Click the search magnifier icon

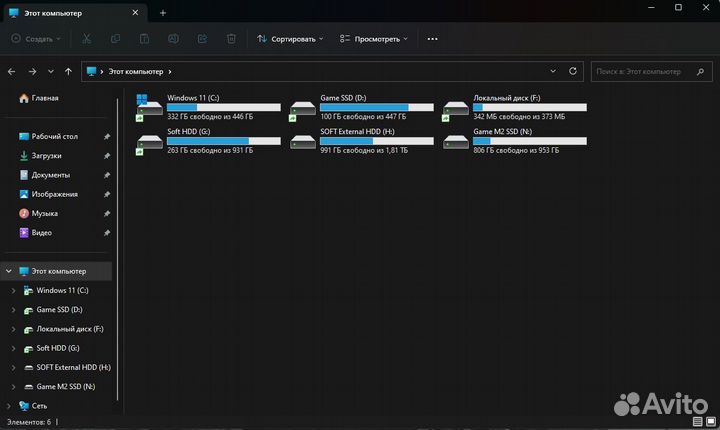pos(700,72)
